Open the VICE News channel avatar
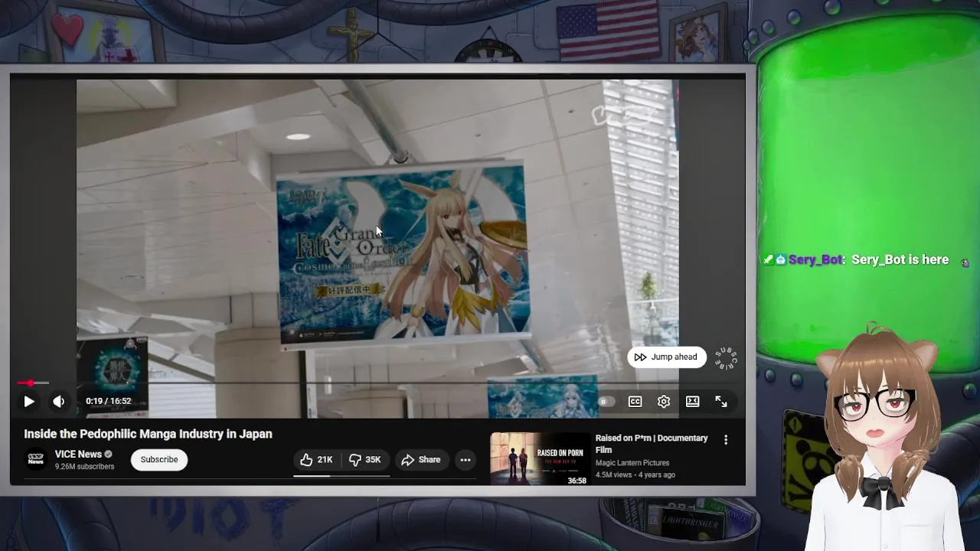This screenshot has height=551, width=980. [36, 459]
